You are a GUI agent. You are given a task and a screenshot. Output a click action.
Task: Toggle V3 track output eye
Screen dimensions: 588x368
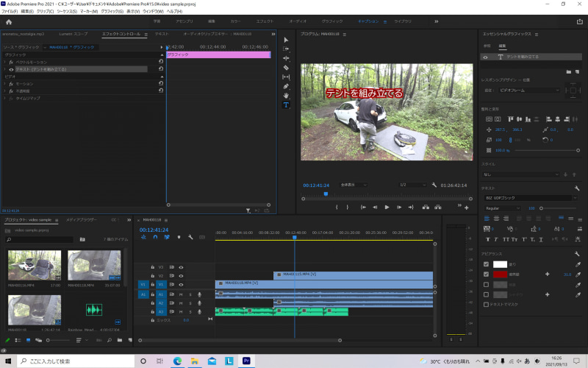click(x=181, y=267)
